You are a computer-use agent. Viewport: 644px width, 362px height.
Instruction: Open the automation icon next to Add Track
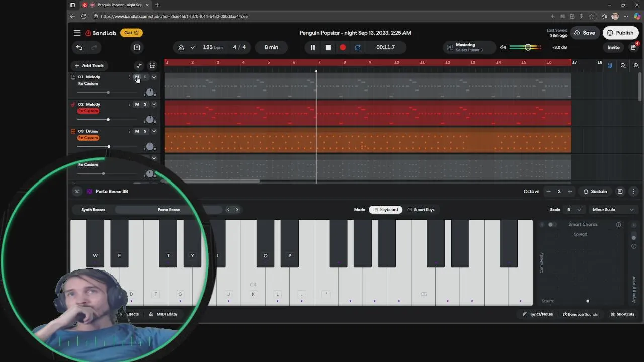[139, 65]
